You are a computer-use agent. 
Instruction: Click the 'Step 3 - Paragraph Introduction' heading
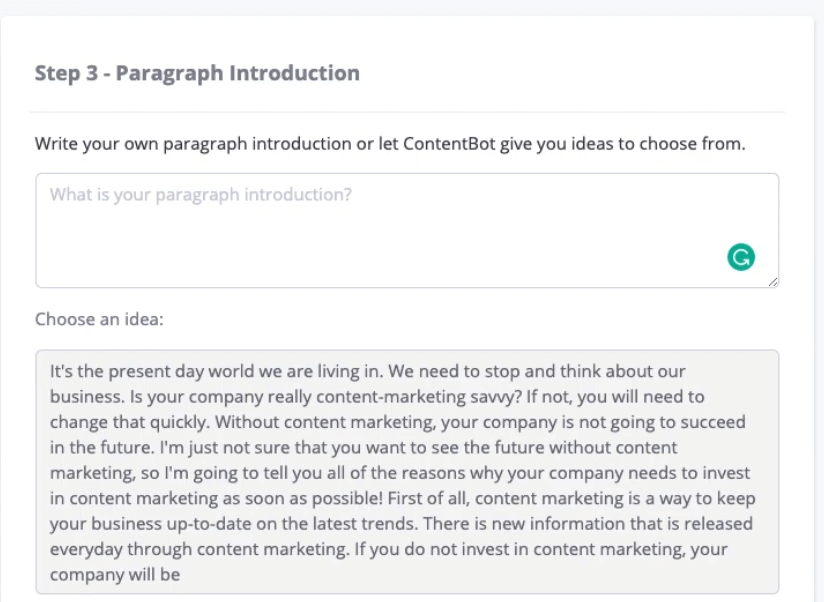point(197,73)
